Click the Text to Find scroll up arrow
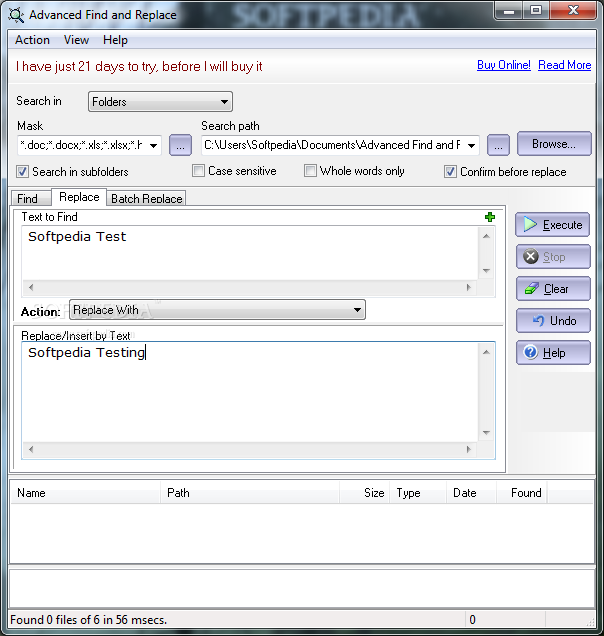 (486, 236)
